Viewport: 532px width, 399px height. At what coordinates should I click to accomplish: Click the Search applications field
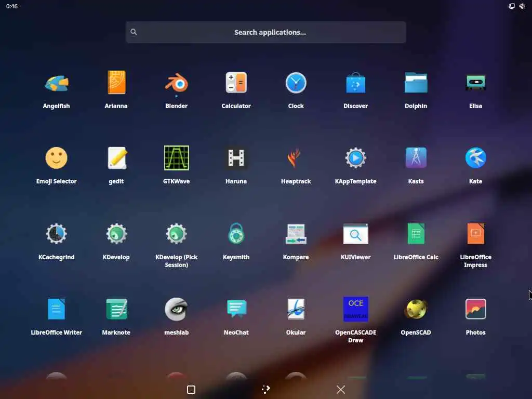point(266,32)
